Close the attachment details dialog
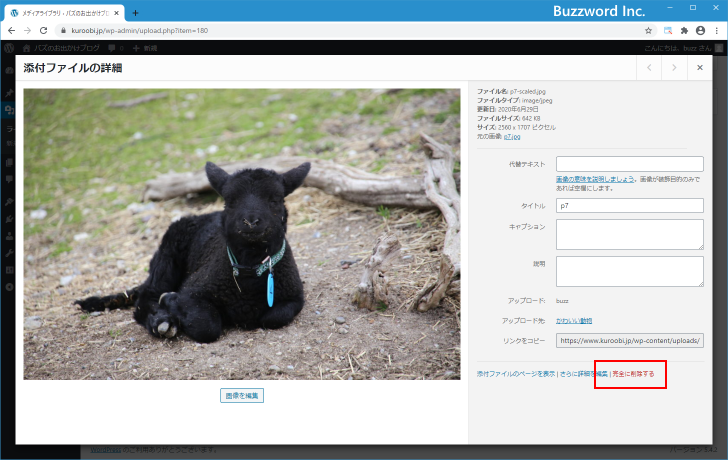 [x=700, y=68]
